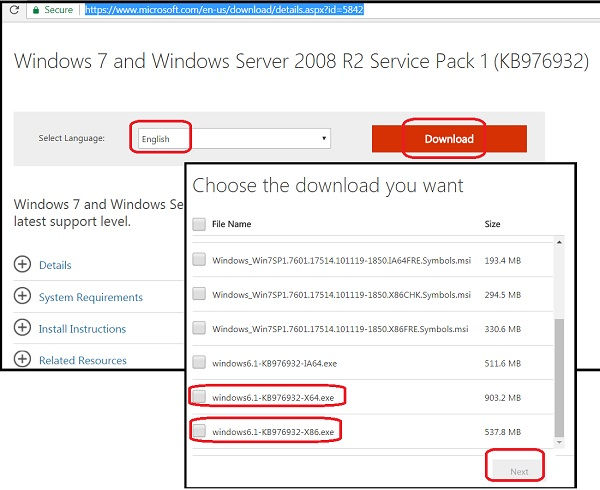This screenshot has width=600, height=490.
Task: Reload the page with the refresh icon
Action: coord(14,9)
